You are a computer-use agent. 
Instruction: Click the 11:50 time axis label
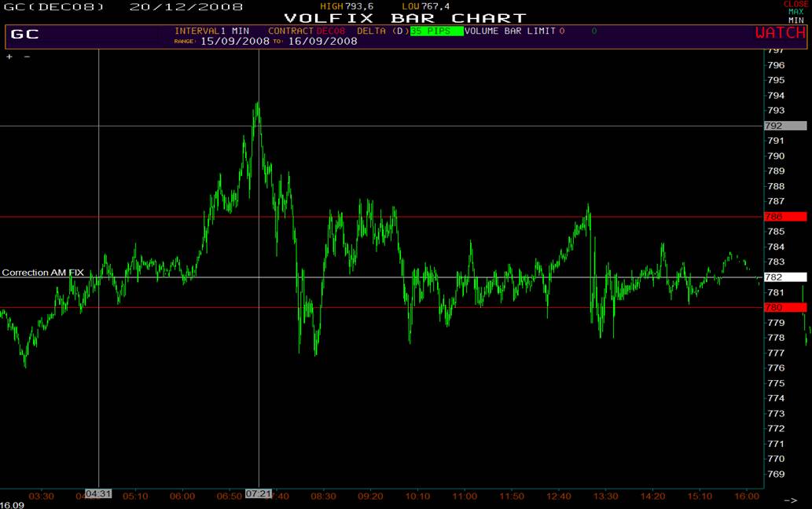click(512, 496)
